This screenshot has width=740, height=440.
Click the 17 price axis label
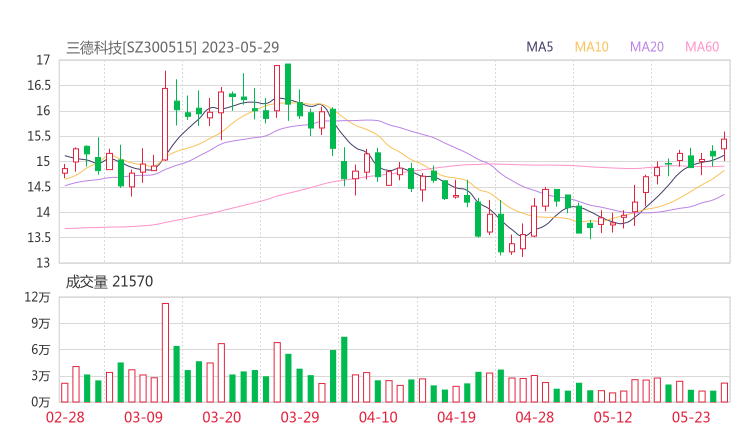pos(43,60)
